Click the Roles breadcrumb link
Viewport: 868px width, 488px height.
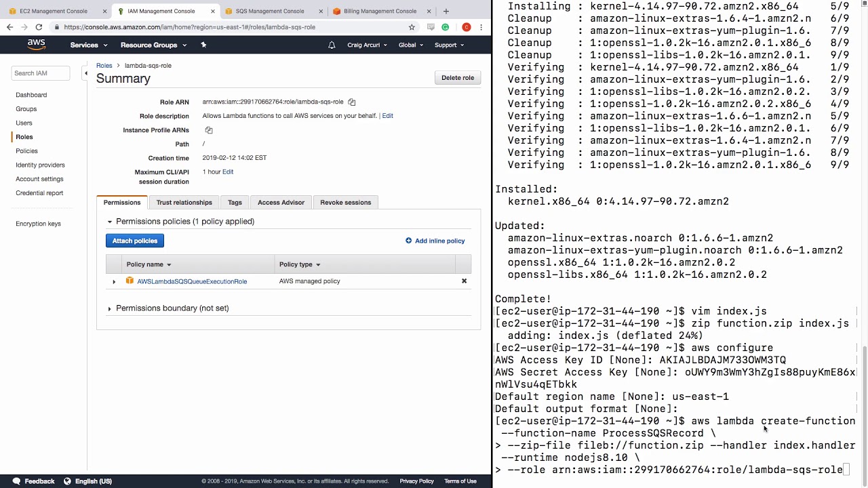point(104,66)
